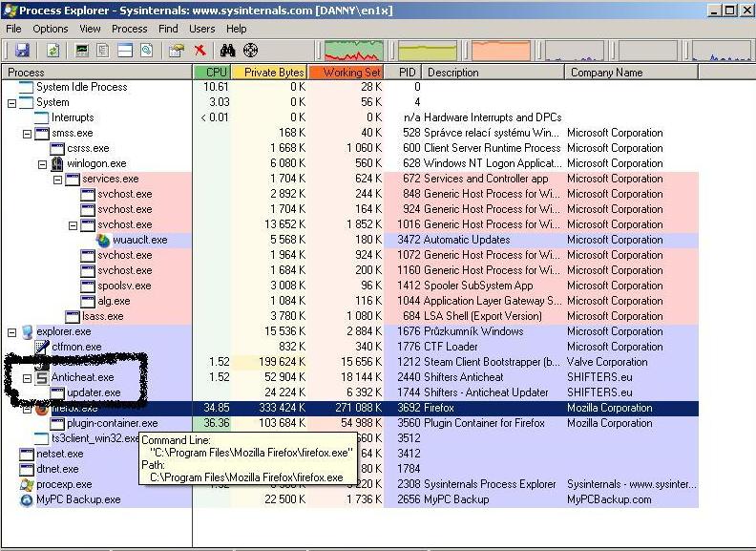Select the Interrupts row
Viewport: 756px width, 551px height.
(x=350, y=117)
